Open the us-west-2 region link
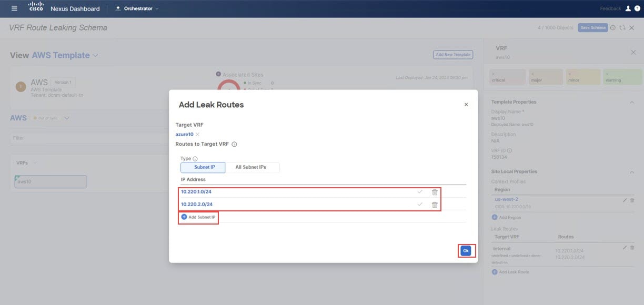 coord(506,200)
